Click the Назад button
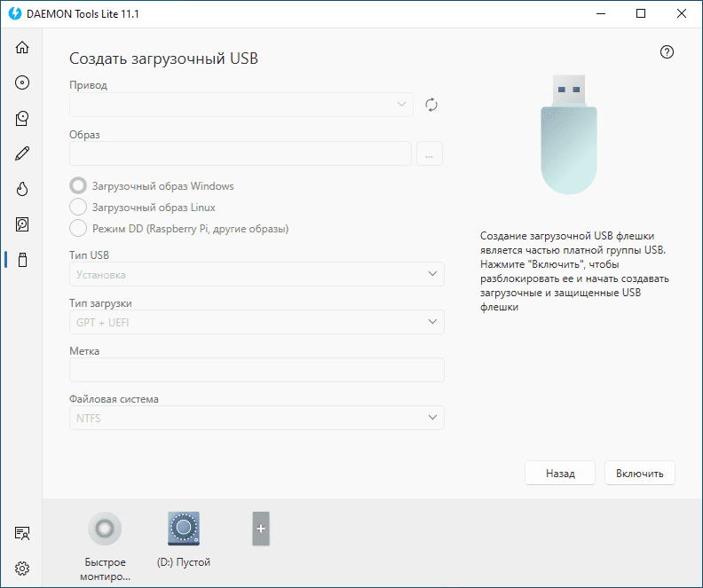This screenshot has height=588, width=703. pyautogui.click(x=560, y=473)
